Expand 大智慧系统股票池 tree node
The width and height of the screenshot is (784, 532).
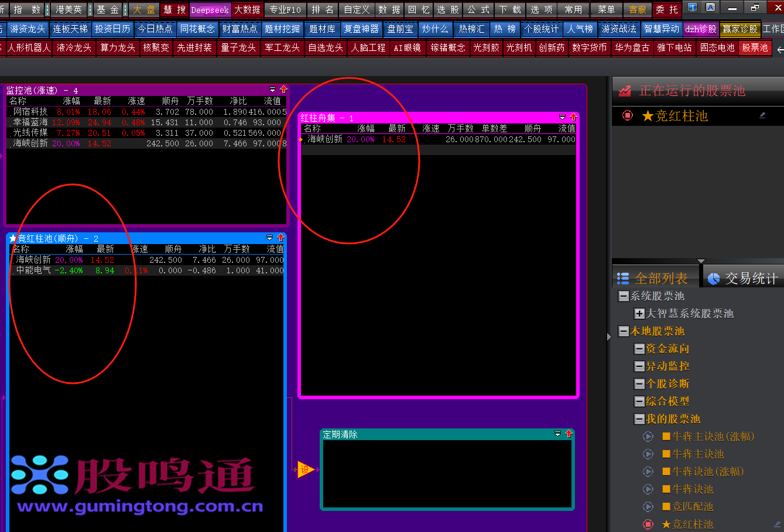[639, 314]
